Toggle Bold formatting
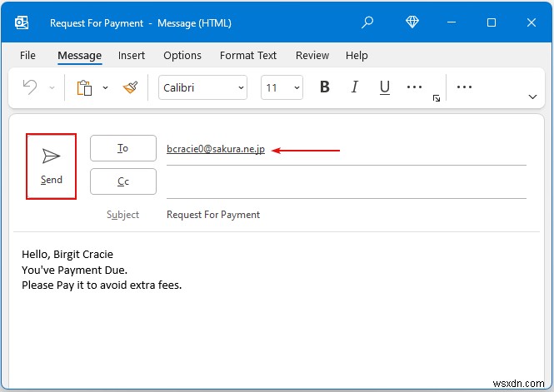This screenshot has height=392, width=554. pyautogui.click(x=325, y=87)
